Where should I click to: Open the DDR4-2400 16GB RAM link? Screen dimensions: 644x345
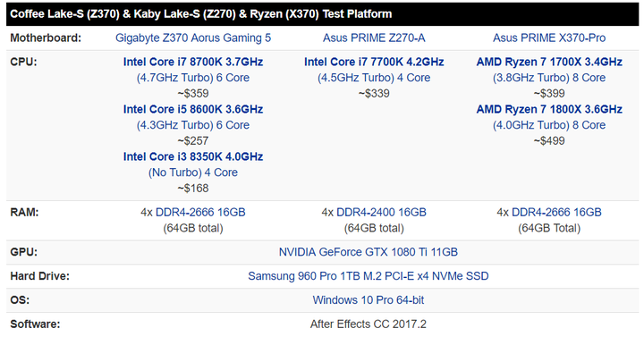pyautogui.click(x=381, y=213)
